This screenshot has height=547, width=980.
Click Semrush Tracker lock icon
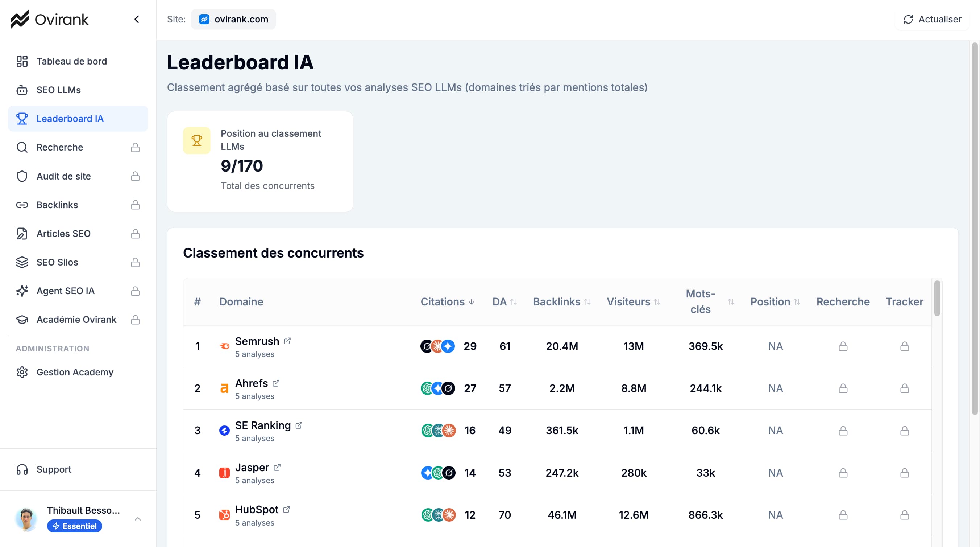coord(904,346)
